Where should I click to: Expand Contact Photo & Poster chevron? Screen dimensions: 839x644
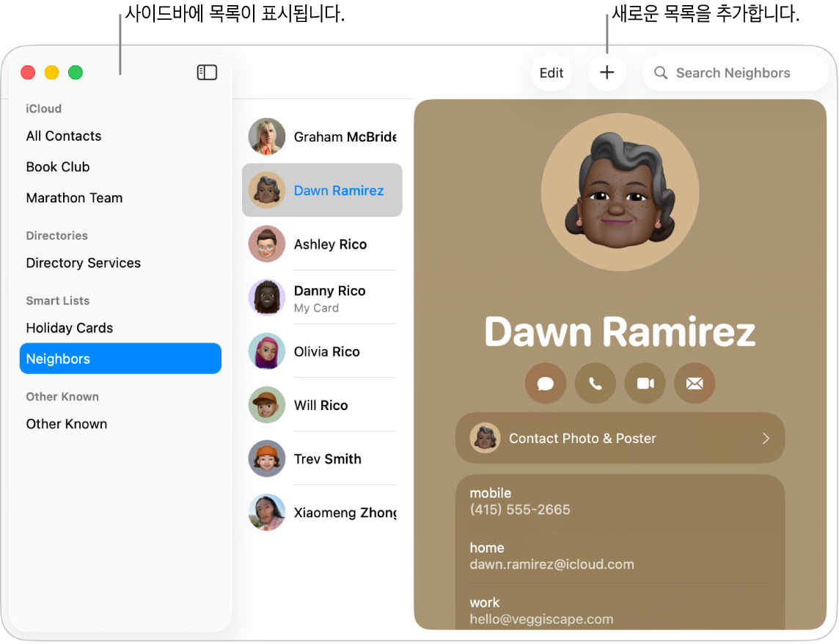[766, 439]
